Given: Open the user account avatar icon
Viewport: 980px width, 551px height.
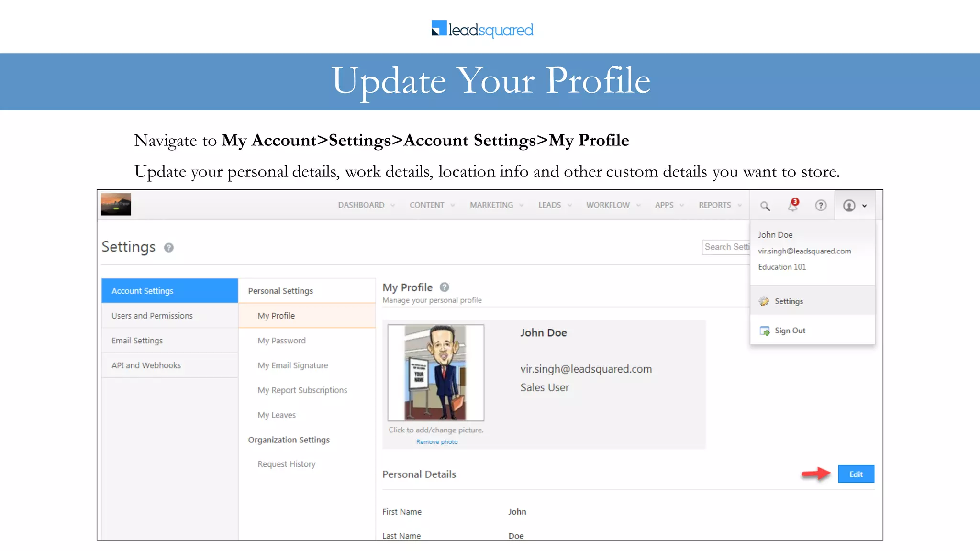Looking at the screenshot, I should click(849, 205).
